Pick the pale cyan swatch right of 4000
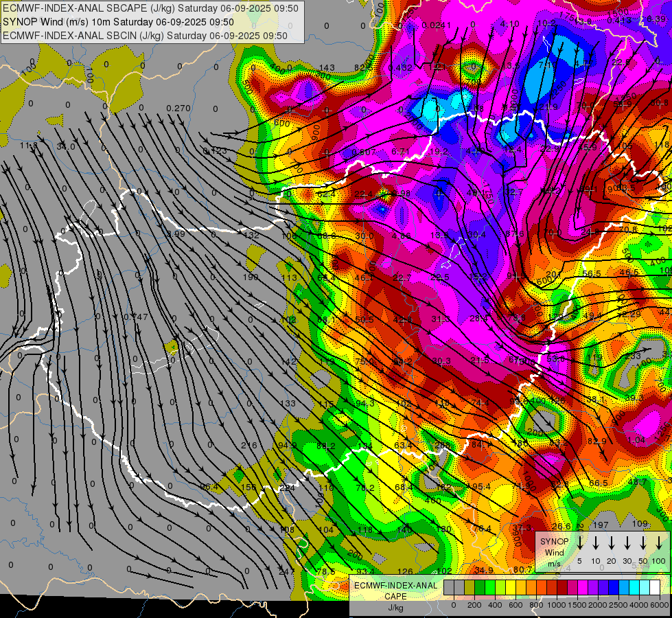672x618 pixels. (645, 588)
